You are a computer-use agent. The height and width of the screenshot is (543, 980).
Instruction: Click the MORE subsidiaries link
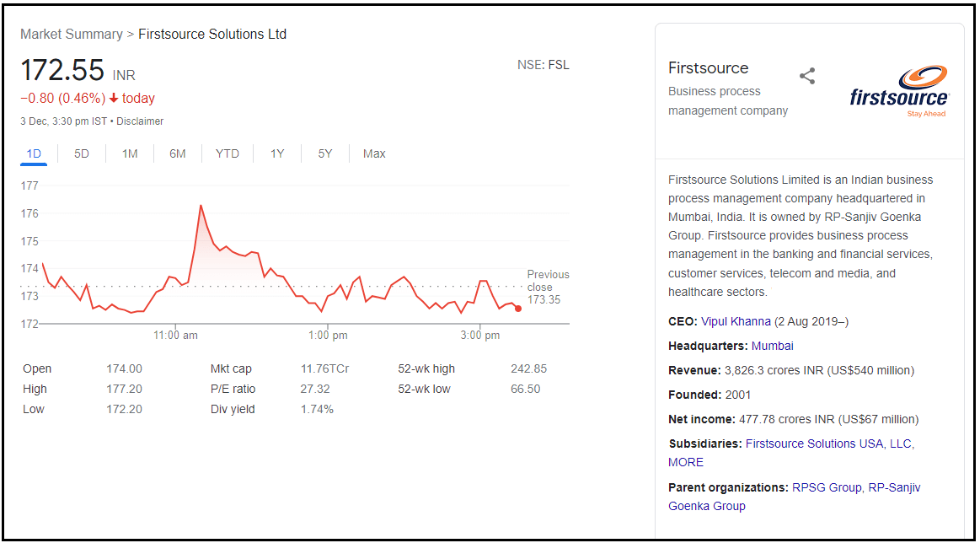[x=686, y=462]
